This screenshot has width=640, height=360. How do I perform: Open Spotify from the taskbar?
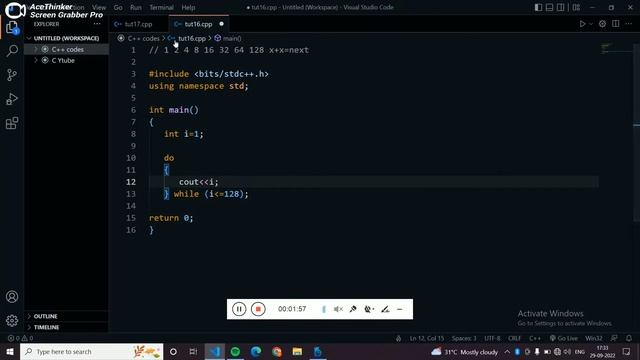236,351
